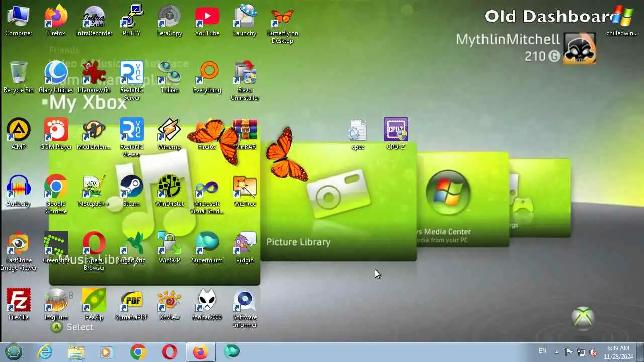Open the Google Chrome desktop shortcut
644x362 pixels.
56,195
